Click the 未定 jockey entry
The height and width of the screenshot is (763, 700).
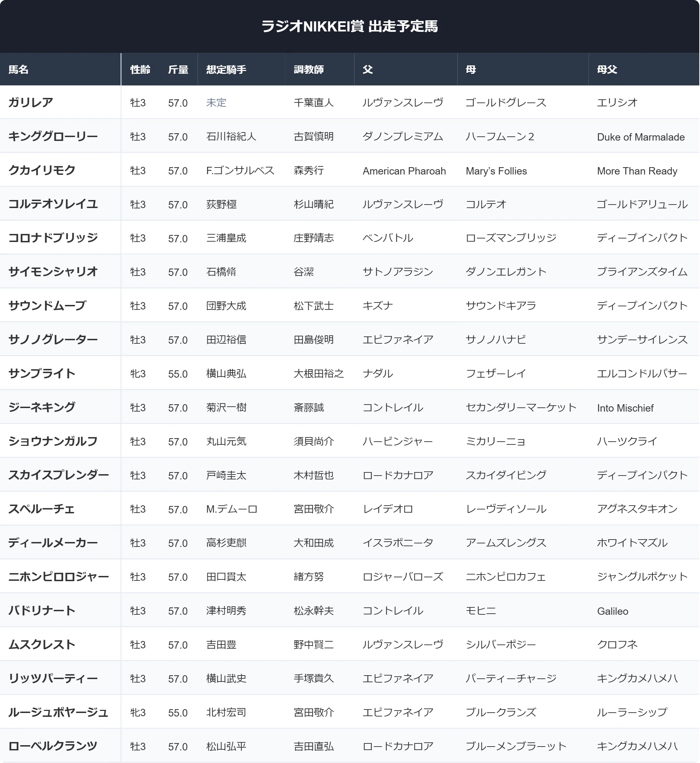(x=216, y=103)
